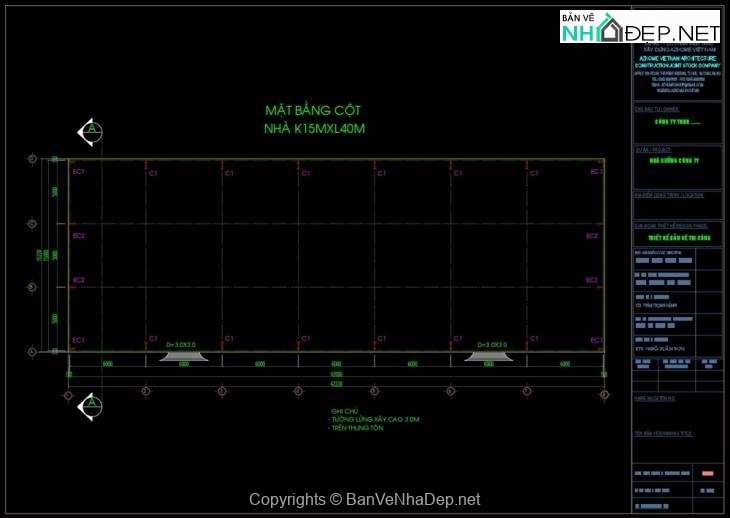This screenshot has width=730, height=518.
Task: Click the BanVeNhaDep.net logo at top right
Action: [x=640, y=27]
